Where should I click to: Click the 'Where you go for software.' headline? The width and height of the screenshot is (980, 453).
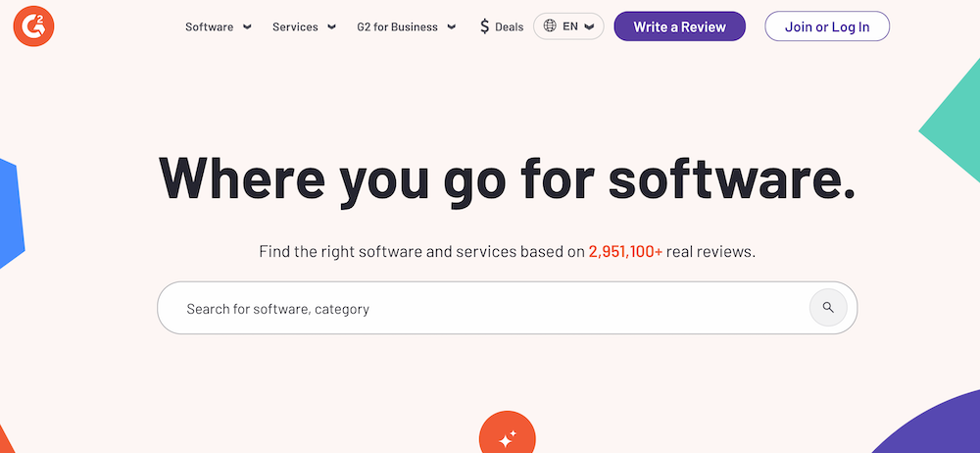507,181
